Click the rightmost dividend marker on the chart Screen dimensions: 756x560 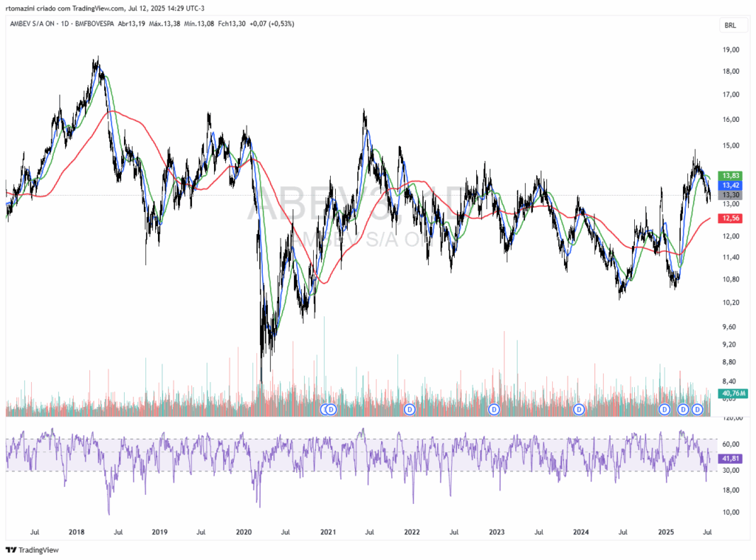[x=696, y=409]
